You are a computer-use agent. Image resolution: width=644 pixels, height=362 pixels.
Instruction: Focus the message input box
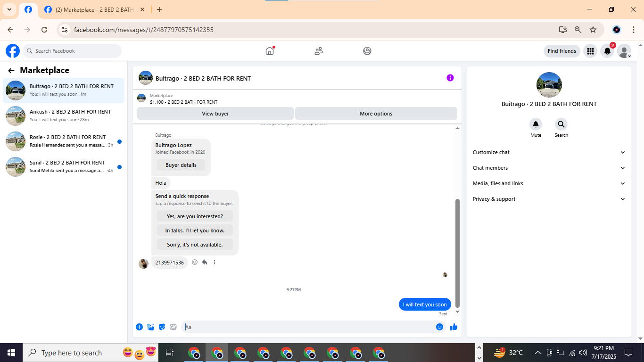point(309,327)
